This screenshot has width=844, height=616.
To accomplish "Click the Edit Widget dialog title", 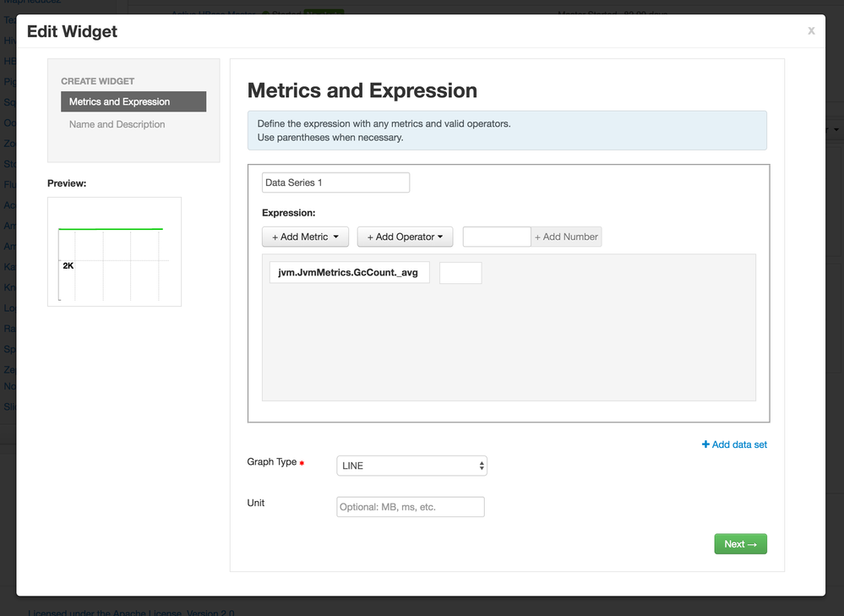I will [x=72, y=31].
